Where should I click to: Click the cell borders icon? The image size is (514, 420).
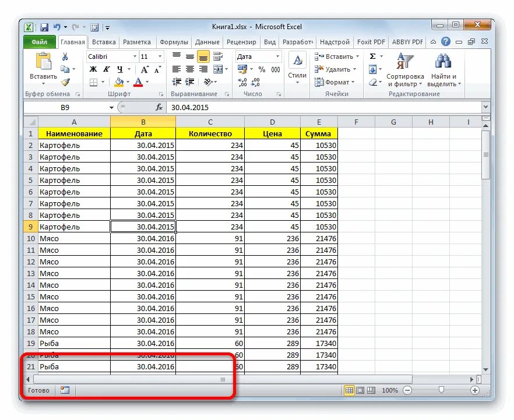[x=93, y=82]
